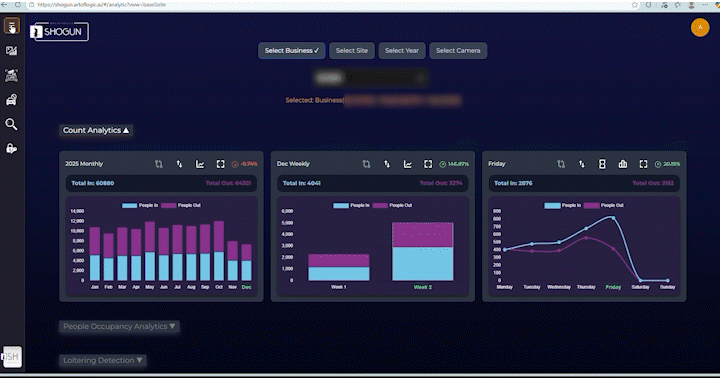Open the lock icon in the sidebar

pos(11,149)
